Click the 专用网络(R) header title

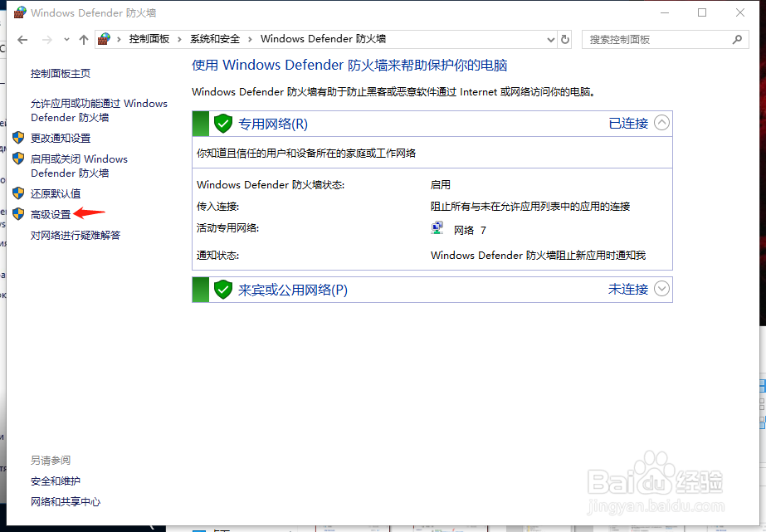(273, 124)
